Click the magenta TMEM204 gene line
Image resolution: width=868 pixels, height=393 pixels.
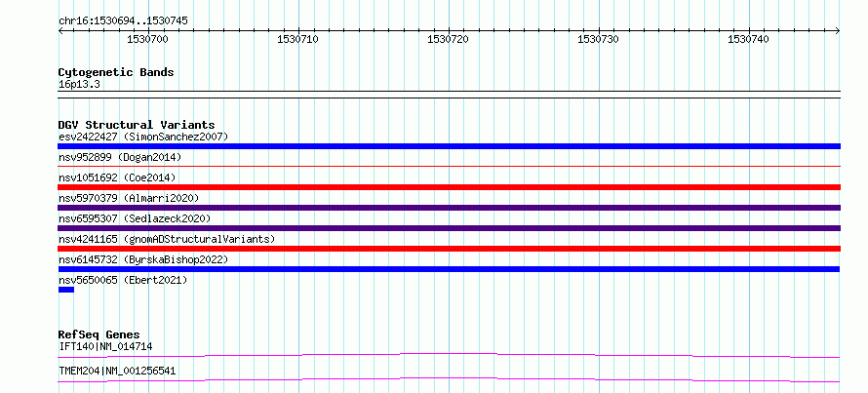click(449, 379)
